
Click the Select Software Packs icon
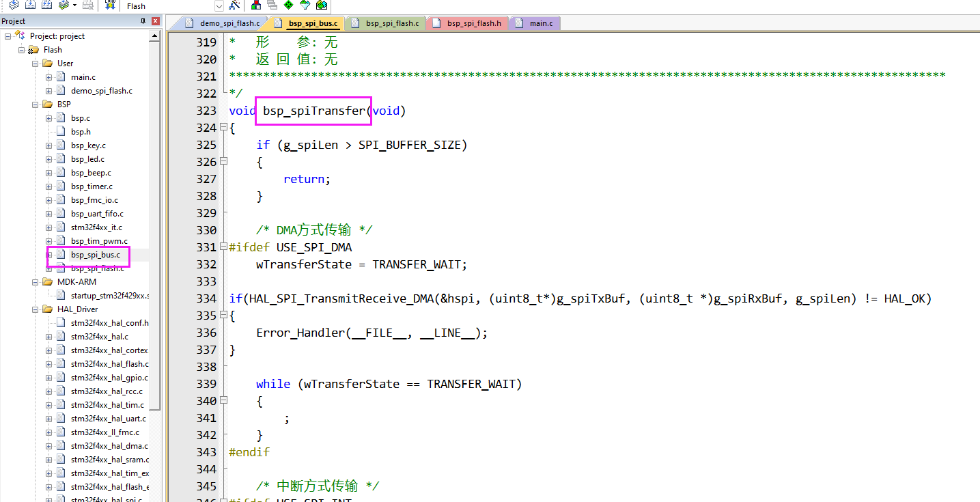coord(305,5)
